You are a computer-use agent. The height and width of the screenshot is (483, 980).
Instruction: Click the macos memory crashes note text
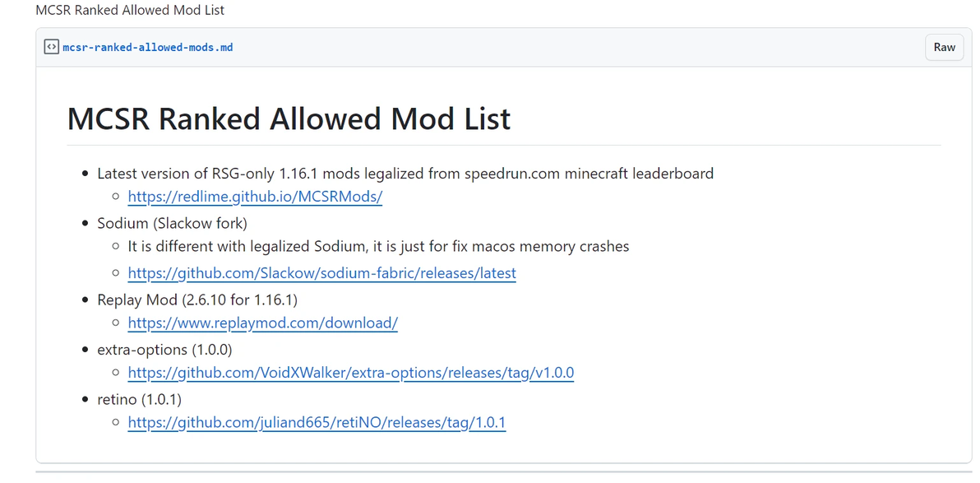point(378,247)
